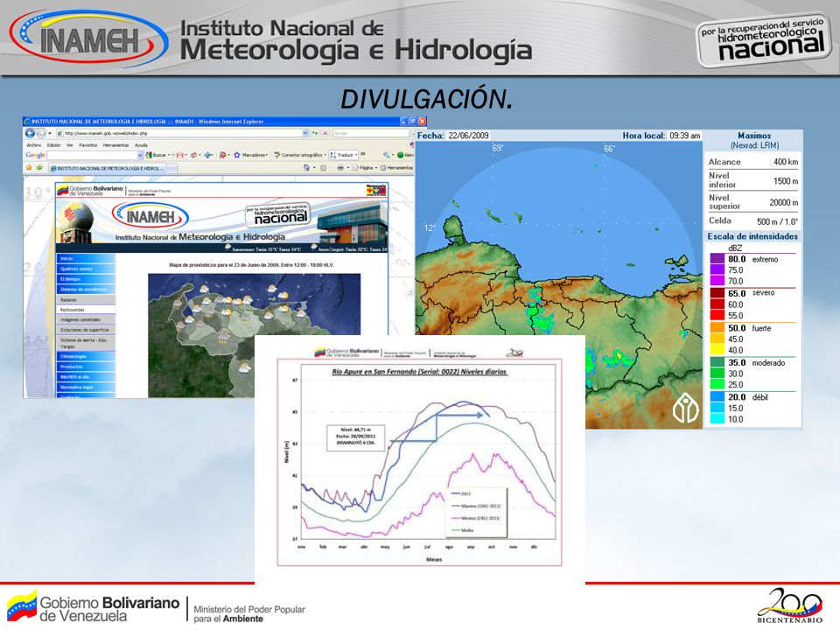Click the El tiempo sidebar link
Image resolution: width=840 pixels, height=630 pixels.
click(x=86, y=279)
